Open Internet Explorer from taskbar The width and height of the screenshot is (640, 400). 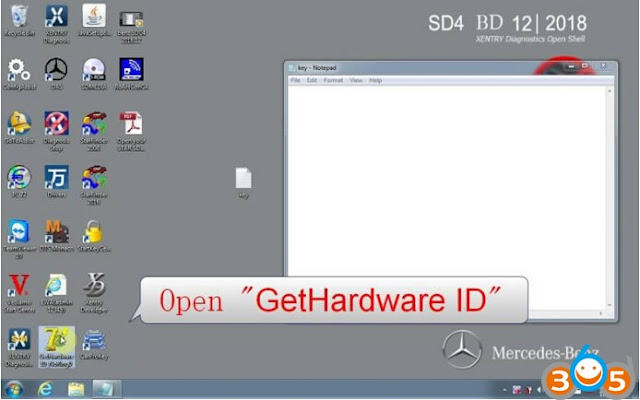pos(45,389)
